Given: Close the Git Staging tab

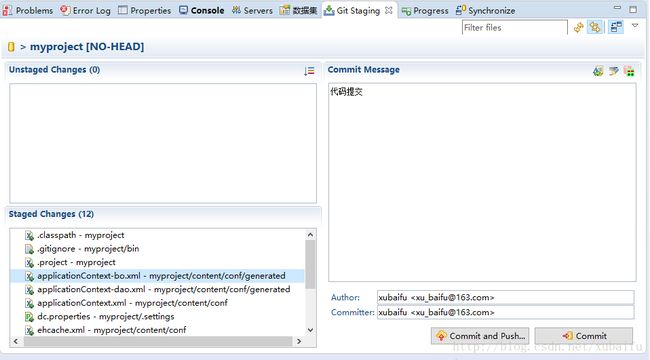Looking at the screenshot, I should (388, 10).
